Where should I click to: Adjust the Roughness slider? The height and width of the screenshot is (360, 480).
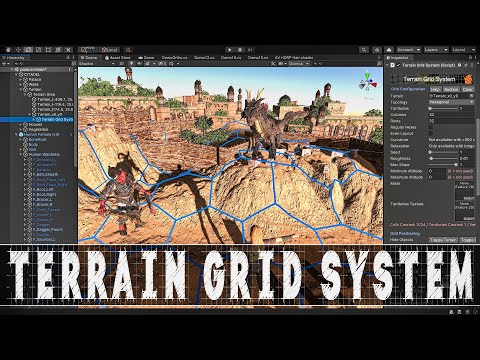[x=443, y=158]
